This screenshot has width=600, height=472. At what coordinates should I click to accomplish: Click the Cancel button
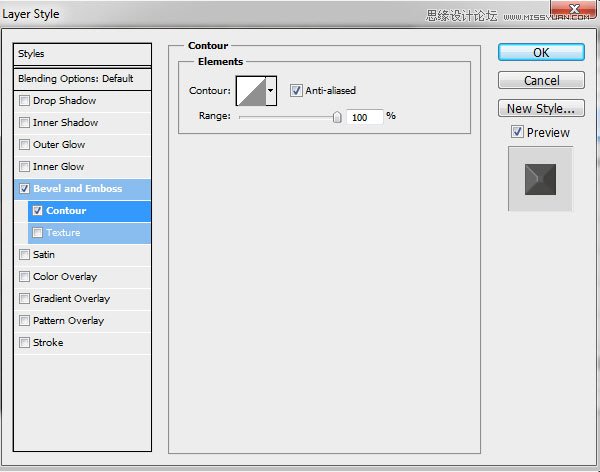click(x=541, y=80)
